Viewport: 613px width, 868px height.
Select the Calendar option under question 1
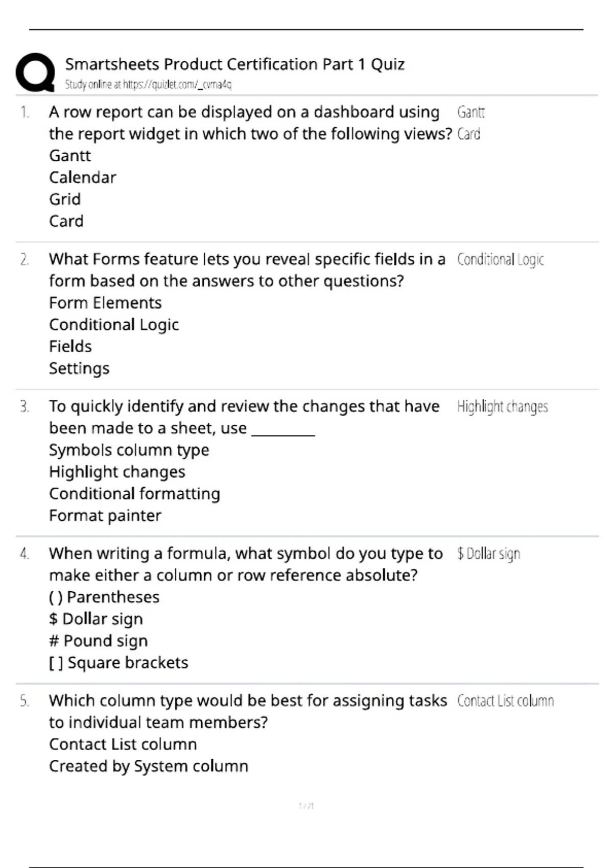pos(83,177)
